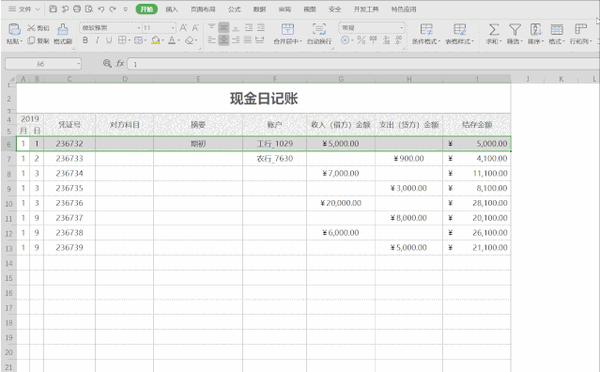Open the name box dropdown arrow

click(x=78, y=64)
